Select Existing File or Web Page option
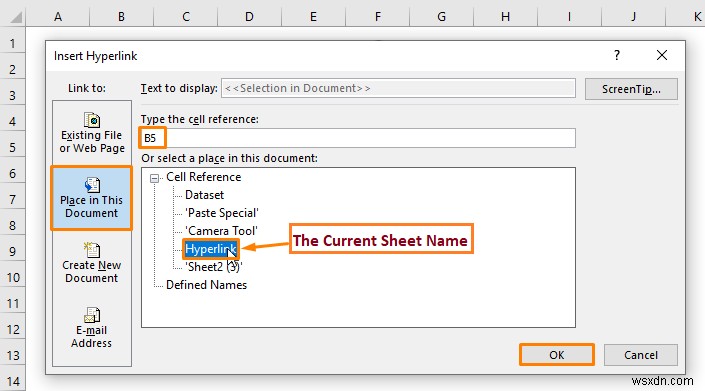 click(92, 133)
